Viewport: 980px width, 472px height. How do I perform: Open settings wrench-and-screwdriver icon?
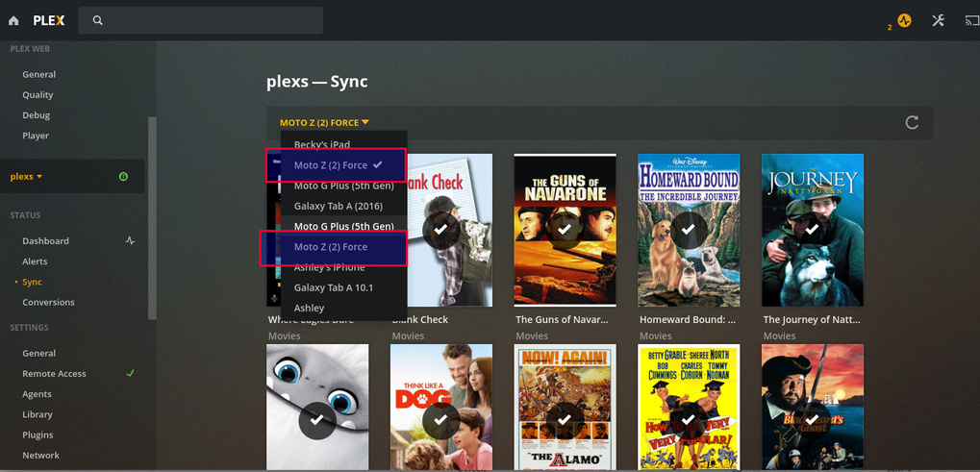coord(938,20)
